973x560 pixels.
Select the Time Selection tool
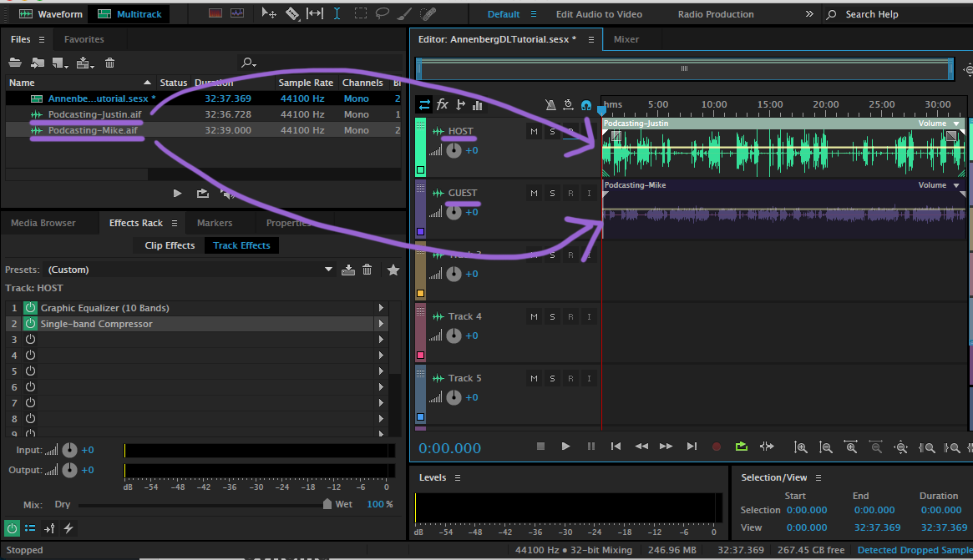pyautogui.click(x=337, y=13)
